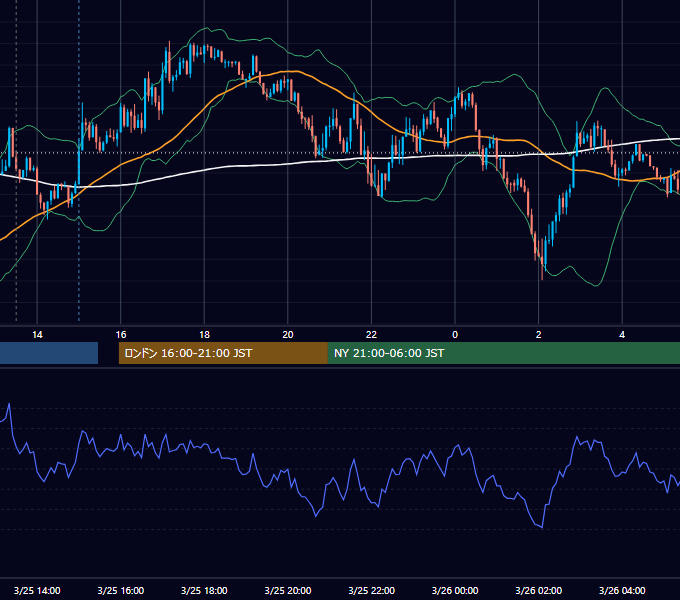Click the 3/25 14:00 time label

point(37,590)
